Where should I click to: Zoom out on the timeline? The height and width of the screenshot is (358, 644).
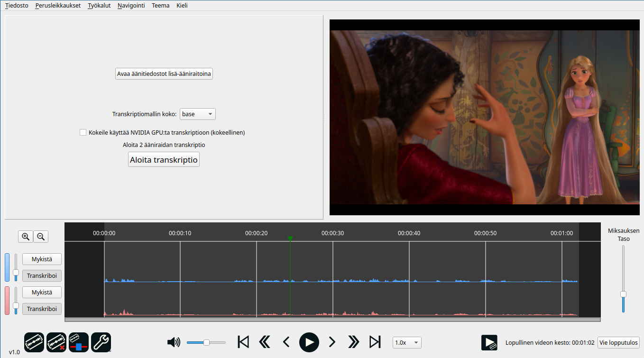tap(41, 237)
